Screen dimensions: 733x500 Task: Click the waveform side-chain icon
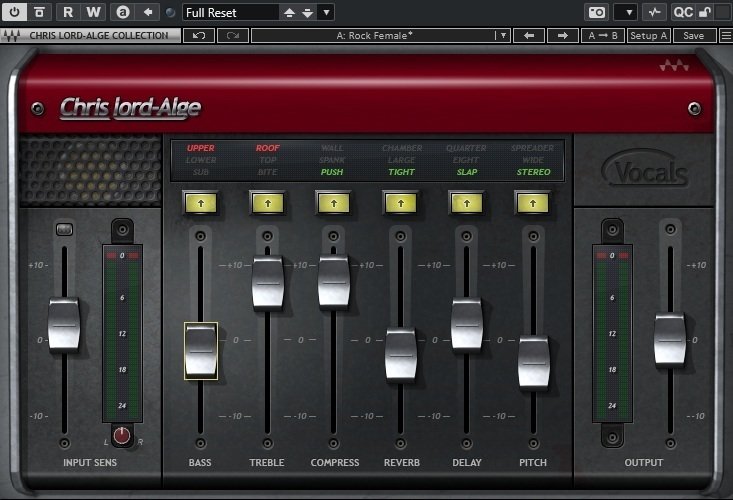click(654, 12)
